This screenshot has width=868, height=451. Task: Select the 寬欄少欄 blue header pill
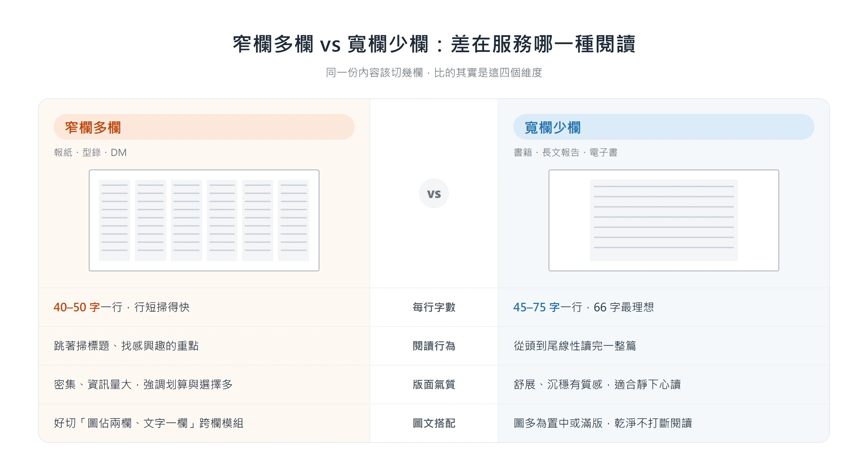(664, 127)
